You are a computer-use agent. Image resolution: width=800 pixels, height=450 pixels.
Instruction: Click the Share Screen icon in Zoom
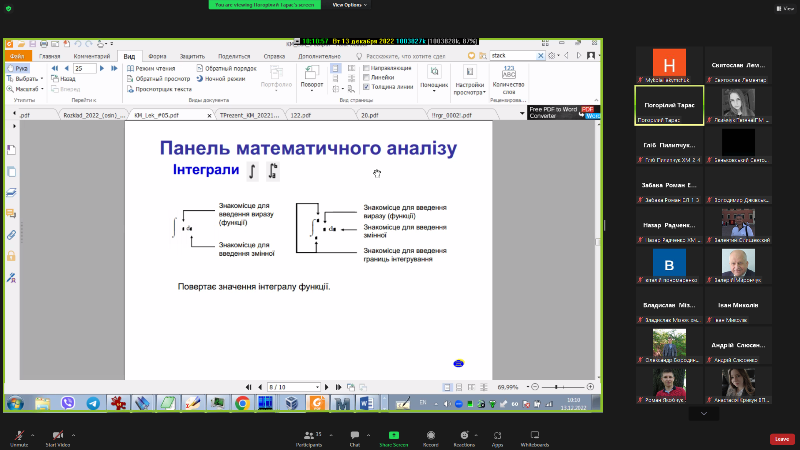point(393,435)
